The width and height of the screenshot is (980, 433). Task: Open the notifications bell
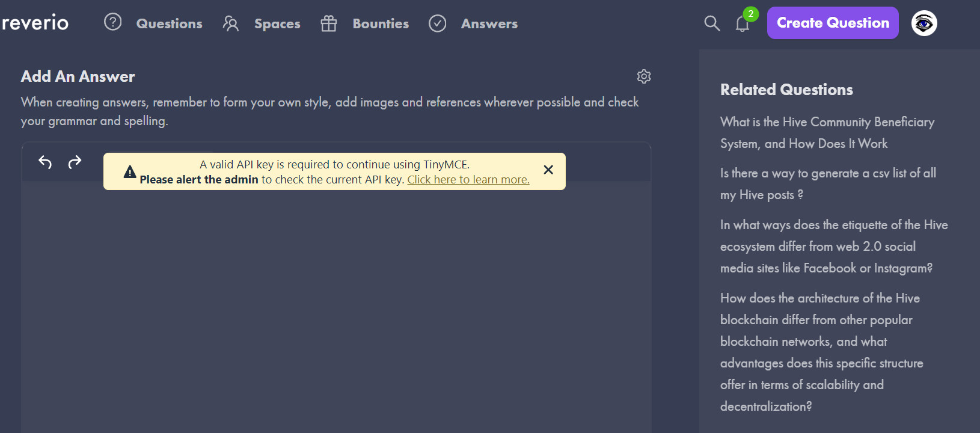click(743, 24)
